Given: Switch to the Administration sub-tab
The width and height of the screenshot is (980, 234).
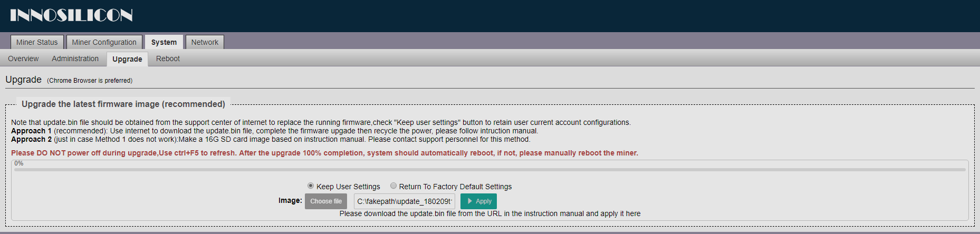Looking at the screenshot, I should [75, 58].
